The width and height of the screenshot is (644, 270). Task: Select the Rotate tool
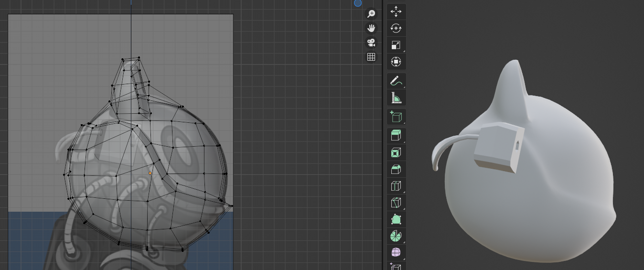click(396, 28)
